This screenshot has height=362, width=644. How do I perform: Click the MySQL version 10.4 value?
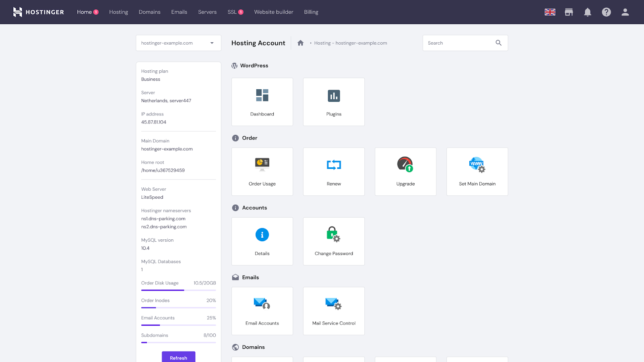pos(145,248)
